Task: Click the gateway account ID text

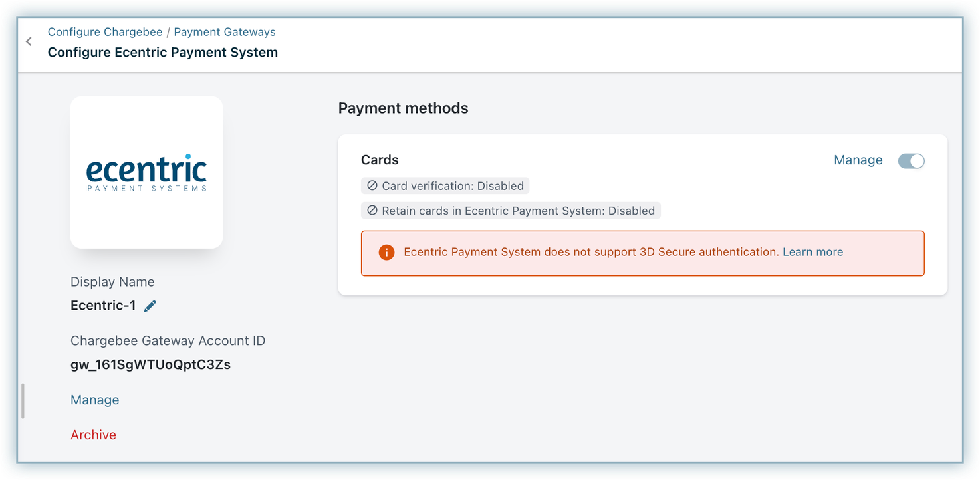Action: 150,364
